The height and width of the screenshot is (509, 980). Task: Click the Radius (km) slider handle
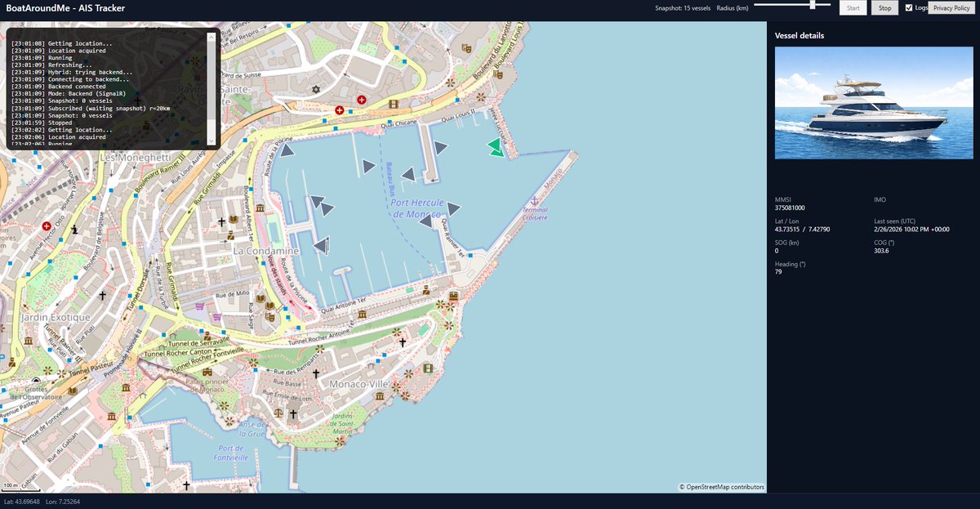pyautogui.click(x=813, y=4)
